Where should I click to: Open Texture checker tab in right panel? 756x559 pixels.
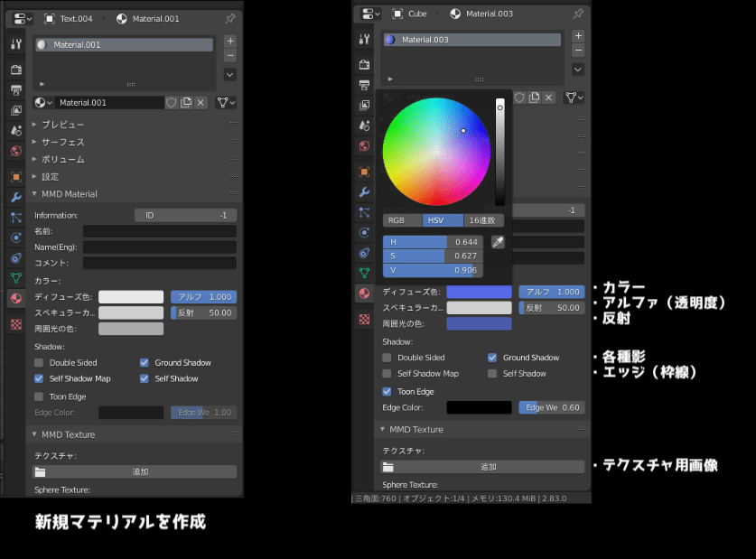[365, 319]
